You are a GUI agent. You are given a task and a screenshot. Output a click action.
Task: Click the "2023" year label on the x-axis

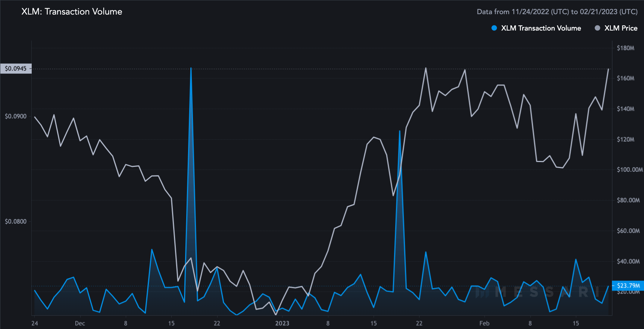tap(282, 323)
